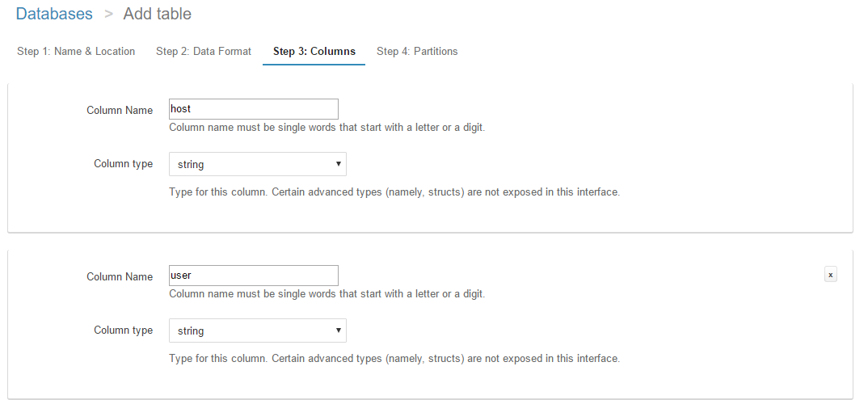The height and width of the screenshot is (400, 868).
Task: Open the column type dropdown for host column
Action: (x=258, y=164)
